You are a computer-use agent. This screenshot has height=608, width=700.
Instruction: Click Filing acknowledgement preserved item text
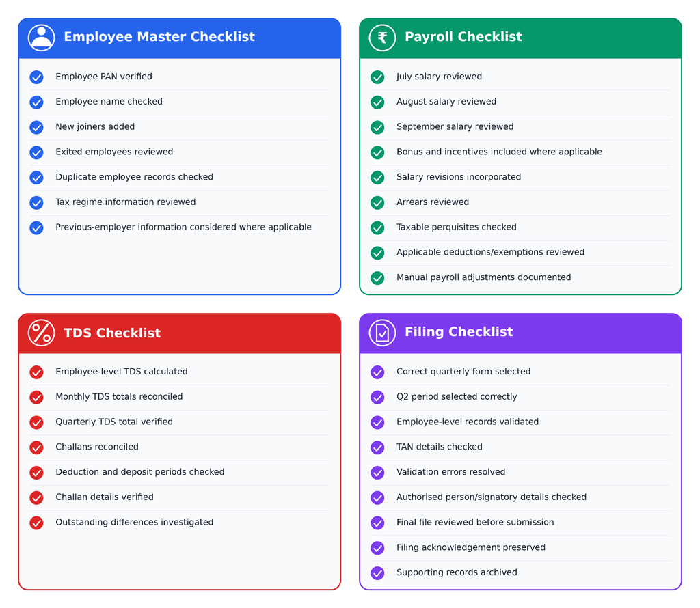[471, 547]
